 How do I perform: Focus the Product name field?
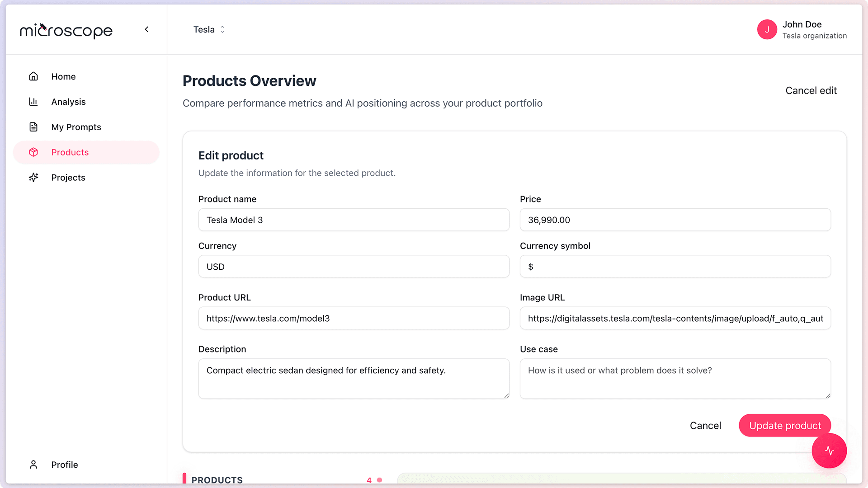click(354, 220)
